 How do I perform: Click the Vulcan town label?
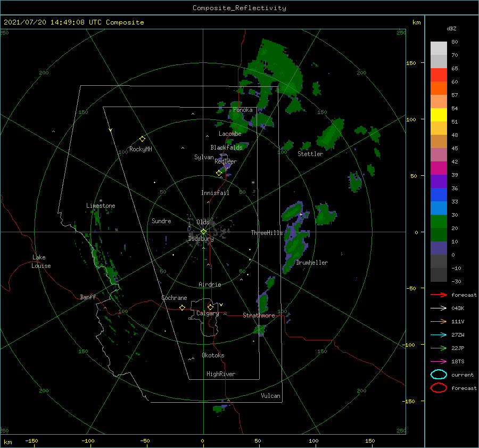(270, 396)
